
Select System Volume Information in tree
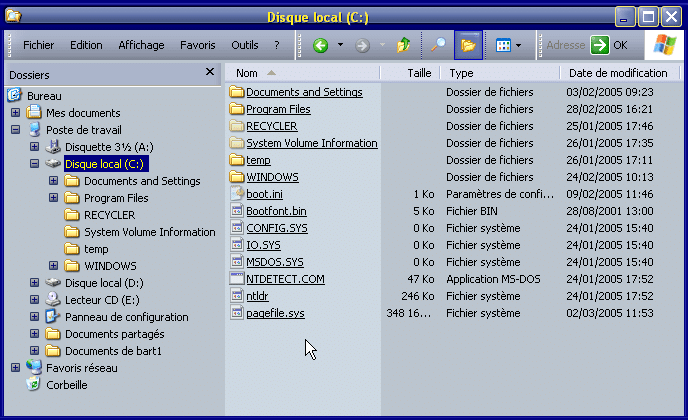pyautogui.click(x=150, y=232)
